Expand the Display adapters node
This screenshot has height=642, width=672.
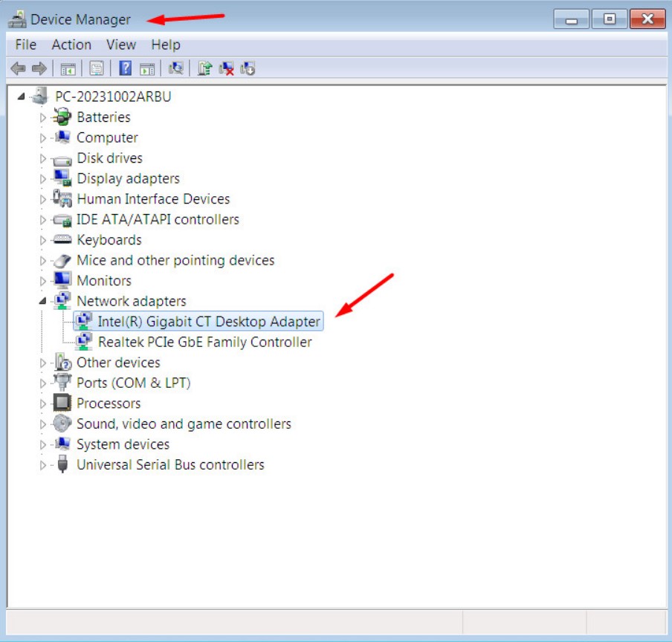[42, 178]
